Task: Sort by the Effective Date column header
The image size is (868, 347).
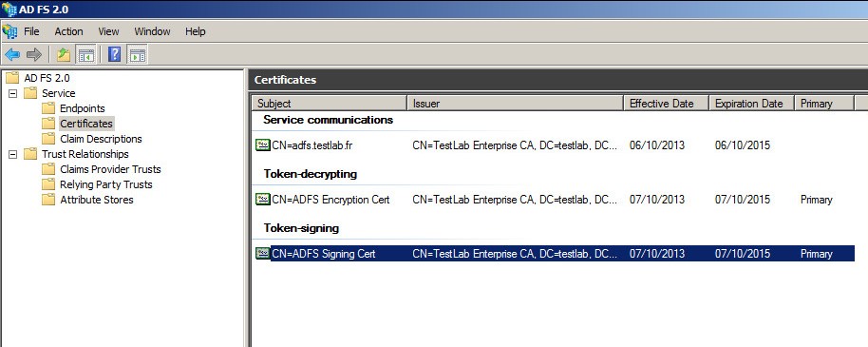Action: (x=667, y=104)
